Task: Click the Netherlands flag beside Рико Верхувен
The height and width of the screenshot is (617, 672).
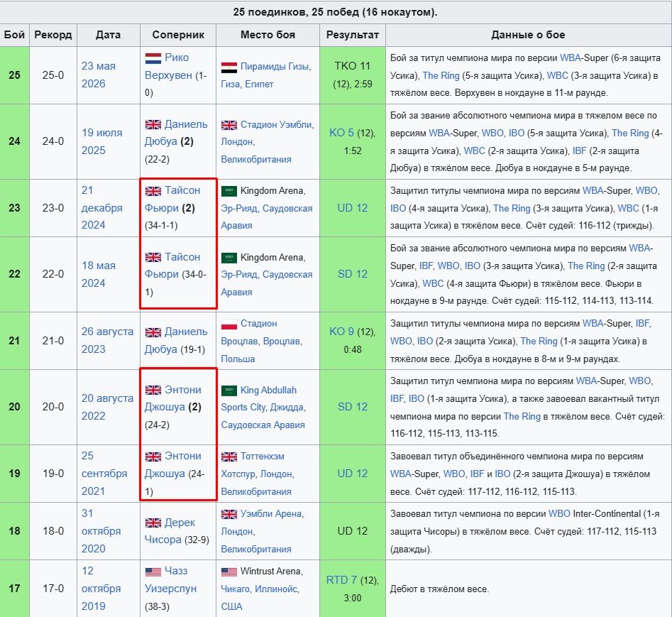Action: (153, 58)
